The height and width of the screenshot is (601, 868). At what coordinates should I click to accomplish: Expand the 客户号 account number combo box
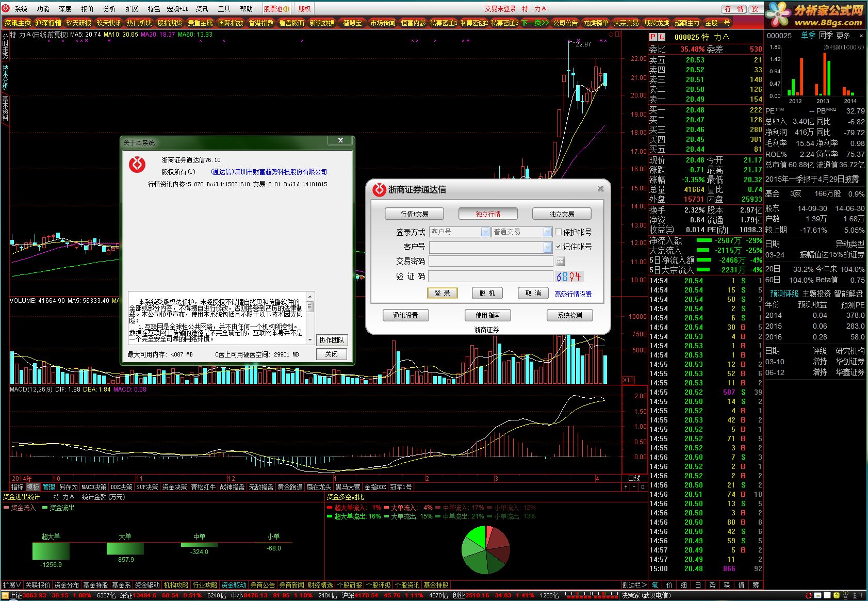[x=548, y=248]
